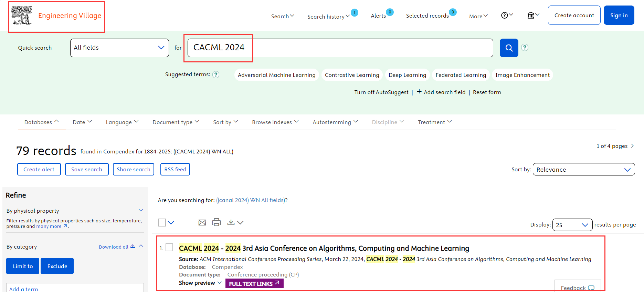
Task: Click the RSS feed button
Action: tap(175, 169)
